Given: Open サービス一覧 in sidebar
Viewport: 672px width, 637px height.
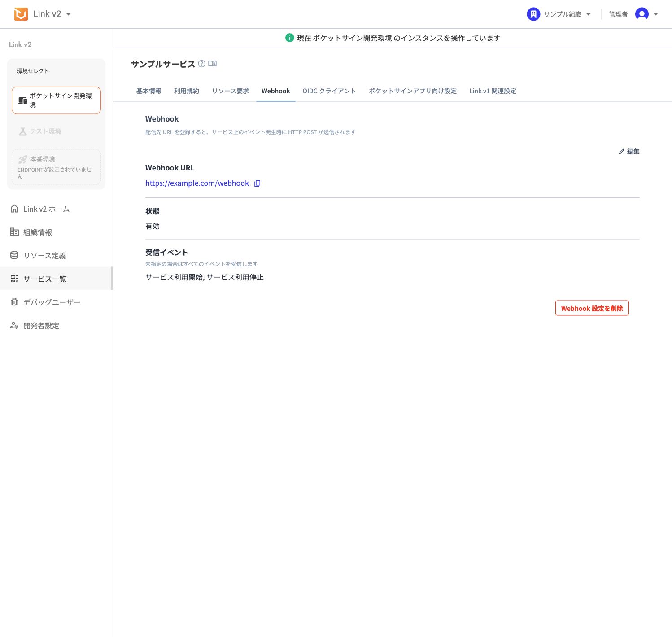Looking at the screenshot, I should coord(56,279).
